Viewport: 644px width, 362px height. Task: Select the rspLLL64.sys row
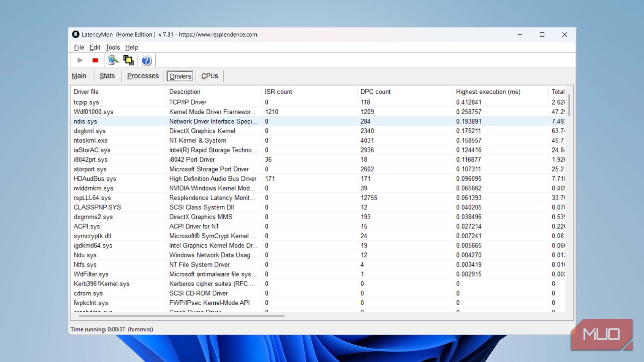coord(318,197)
